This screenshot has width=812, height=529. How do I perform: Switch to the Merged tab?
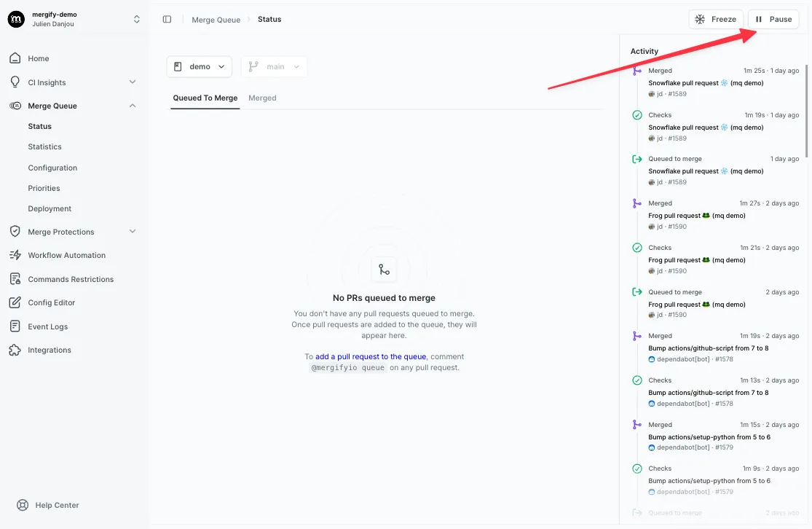[x=262, y=96]
